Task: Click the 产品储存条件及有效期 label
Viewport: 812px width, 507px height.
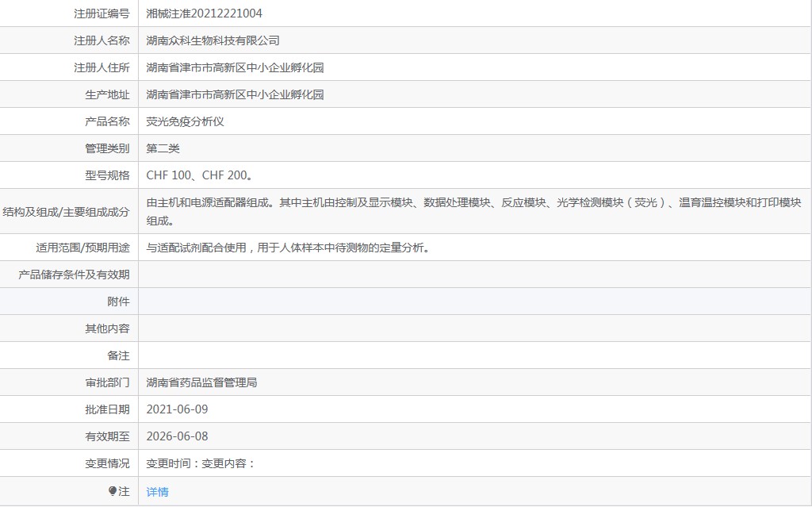Action: (x=74, y=275)
